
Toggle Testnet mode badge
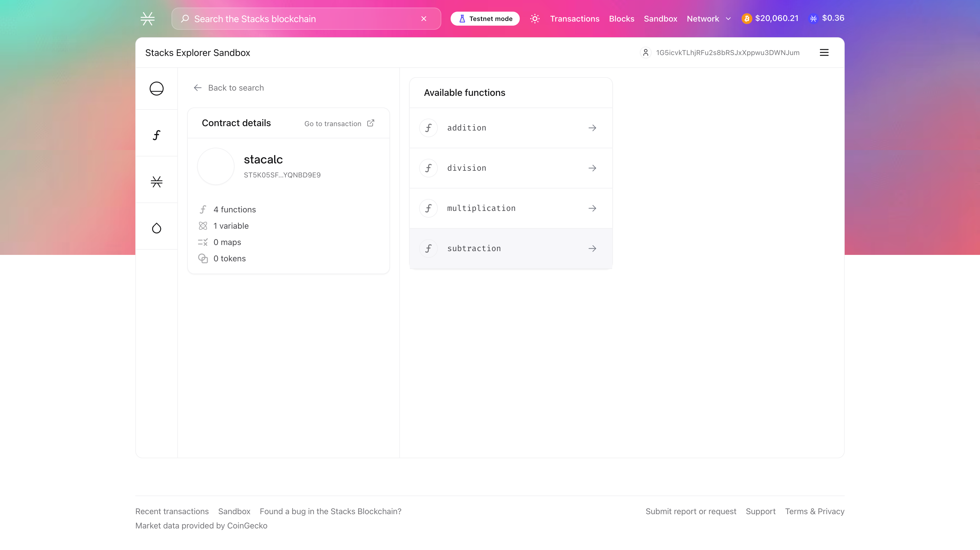click(485, 19)
